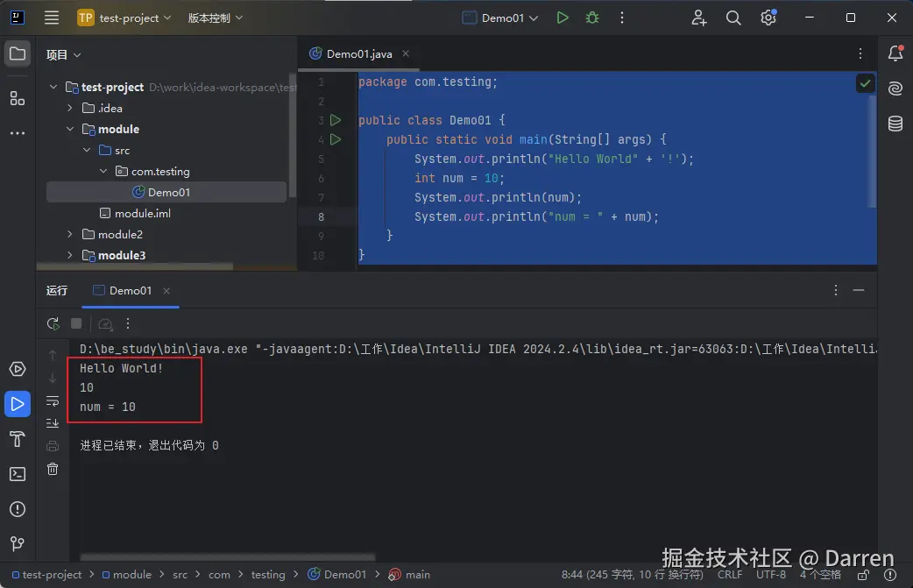Change CRLF line separator in status bar

(730, 575)
